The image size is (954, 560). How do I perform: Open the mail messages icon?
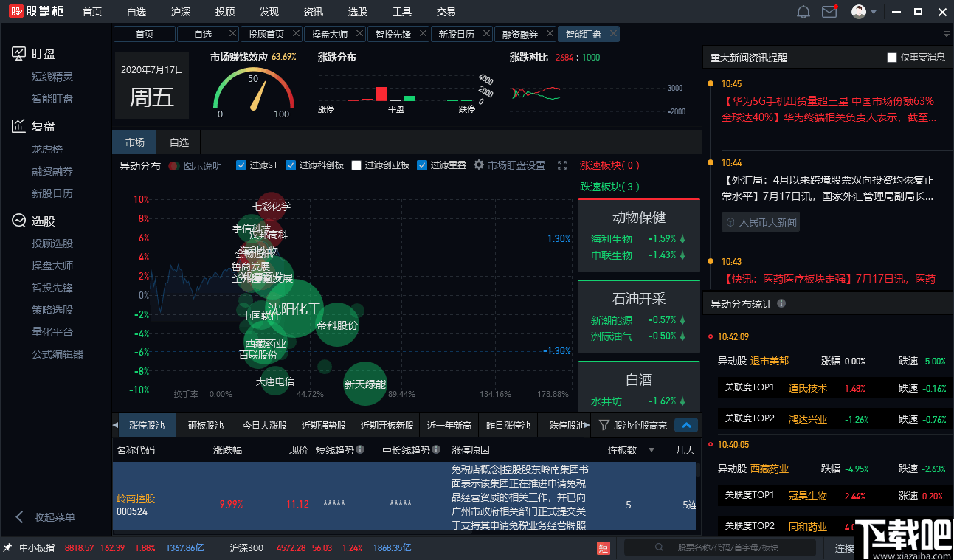pos(829,12)
